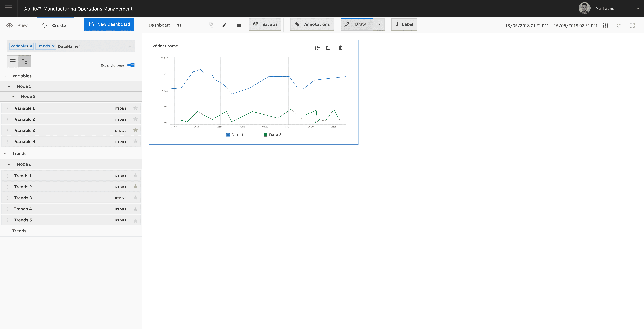Click the Data 1 legend swatch

(x=228, y=135)
